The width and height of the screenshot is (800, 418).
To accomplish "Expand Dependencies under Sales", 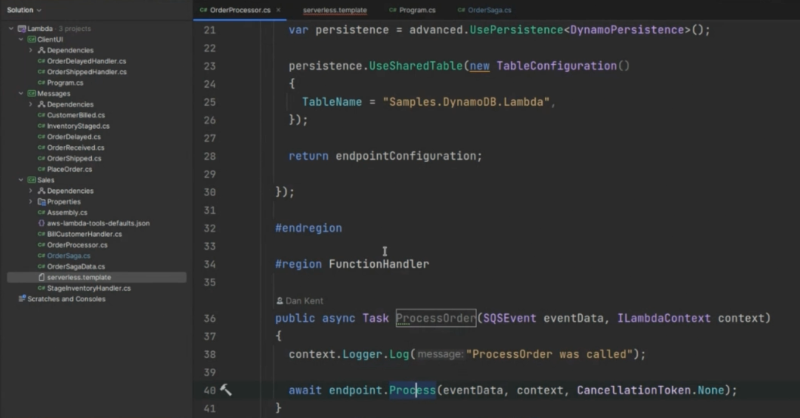I will (31, 191).
